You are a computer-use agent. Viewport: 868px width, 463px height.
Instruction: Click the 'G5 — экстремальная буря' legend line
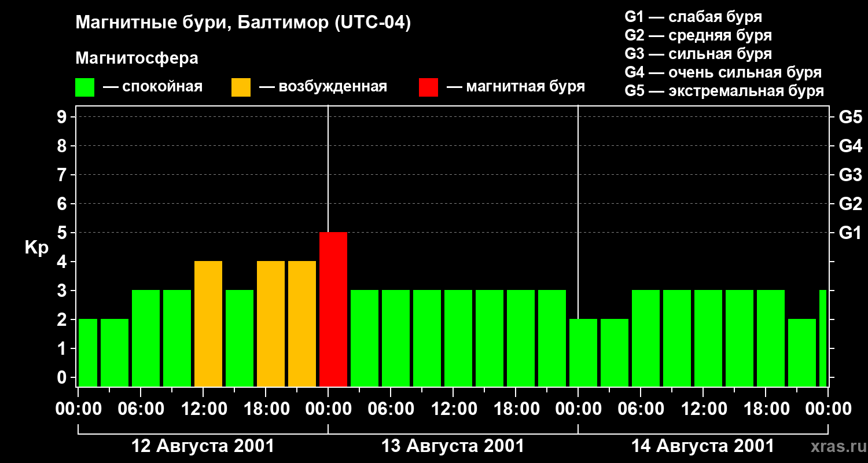(x=724, y=91)
